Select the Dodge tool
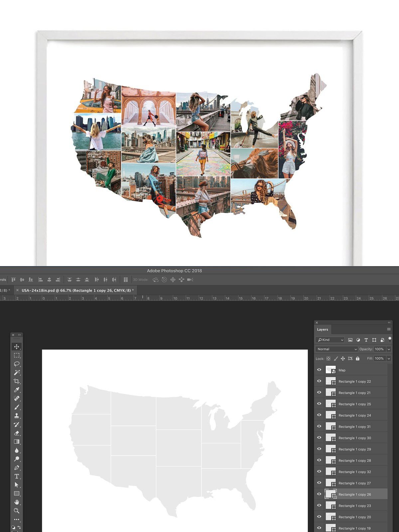 (x=17, y=459)
